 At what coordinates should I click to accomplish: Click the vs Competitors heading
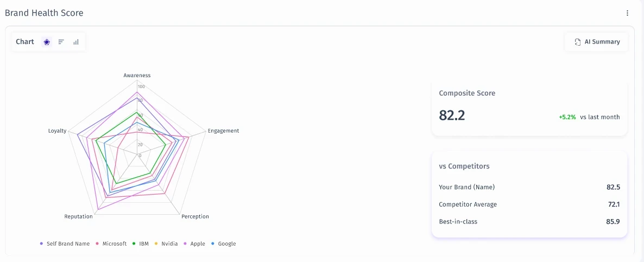(x=464, y=166)
